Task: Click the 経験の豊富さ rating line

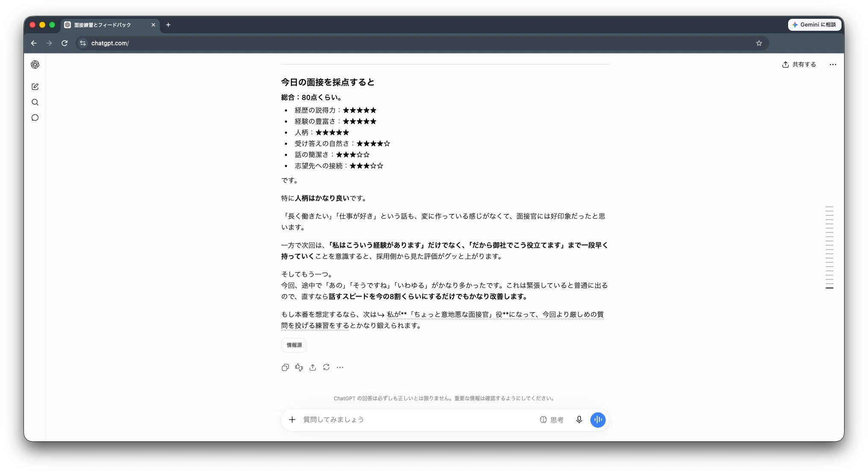Action: [x=335, y=121]
